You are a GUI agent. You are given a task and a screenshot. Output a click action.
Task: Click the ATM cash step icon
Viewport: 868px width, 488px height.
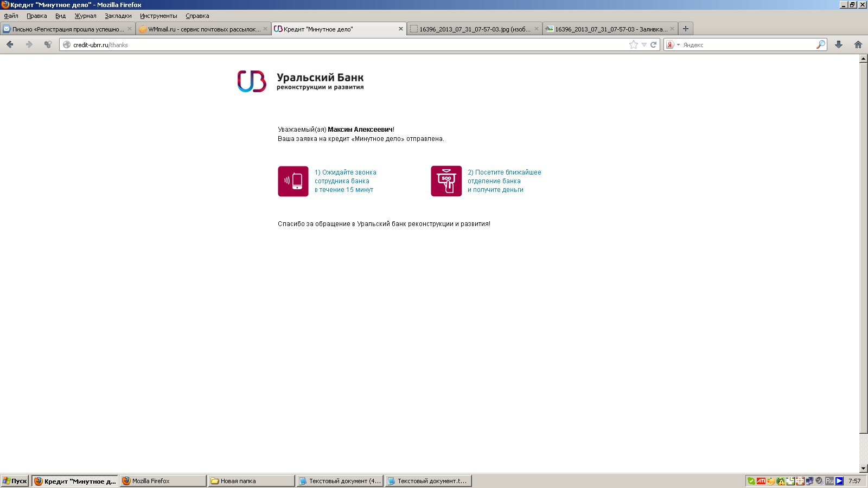(446, 181)
